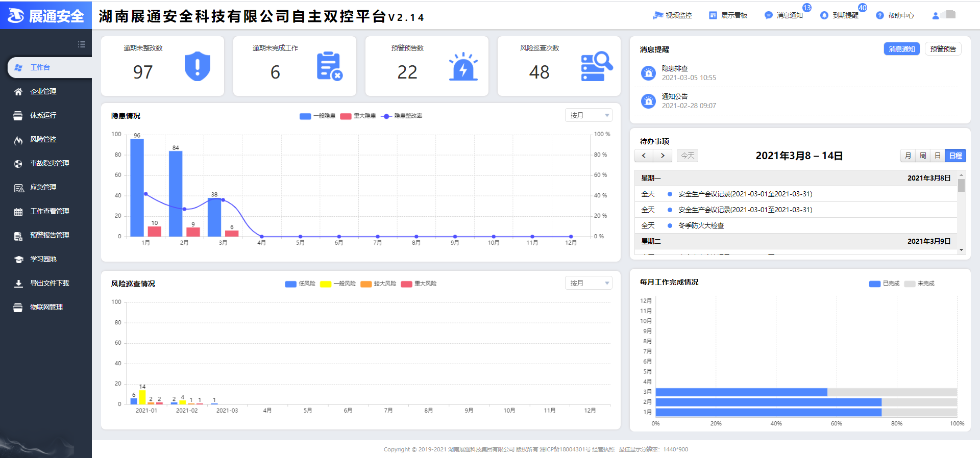Open the 冬季防火大检查 todo item
The image size is (980, 458).
pyautogui.click(x=701, y=225)
